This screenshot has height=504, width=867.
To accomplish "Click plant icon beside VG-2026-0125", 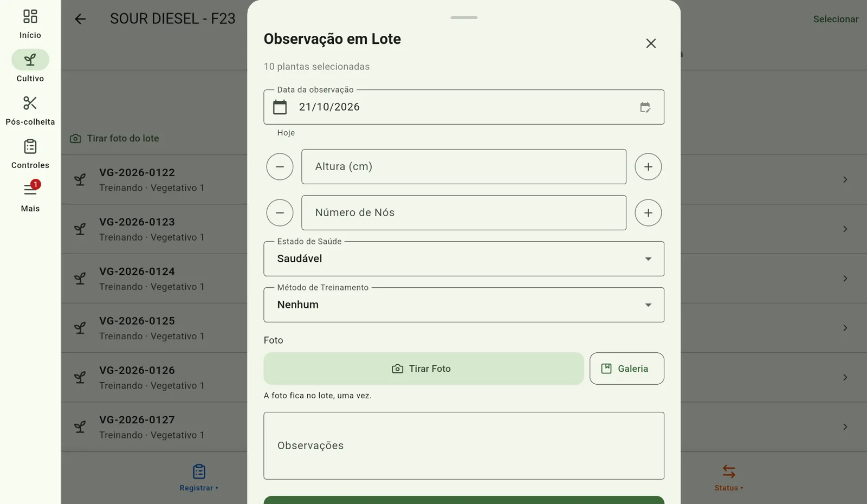I will (x=80, y=328).
